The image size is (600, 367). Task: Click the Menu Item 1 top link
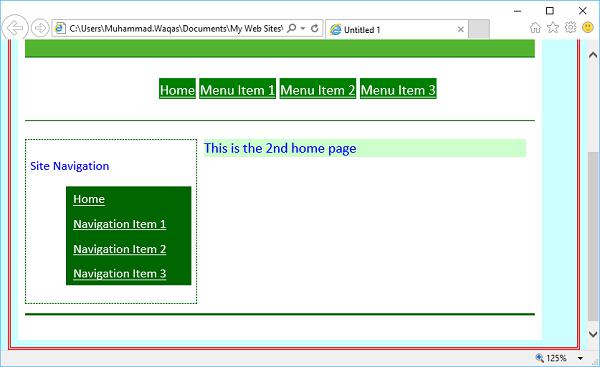[237, 90]
